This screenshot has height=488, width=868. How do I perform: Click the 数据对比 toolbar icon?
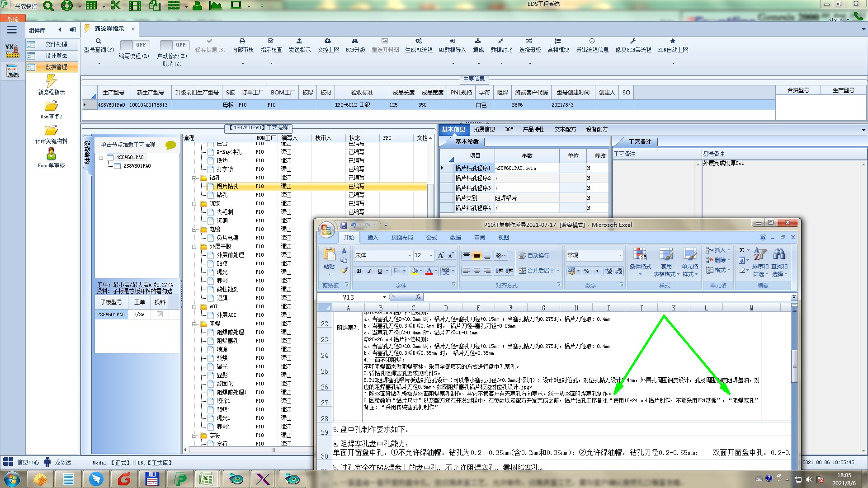(501, 41)
